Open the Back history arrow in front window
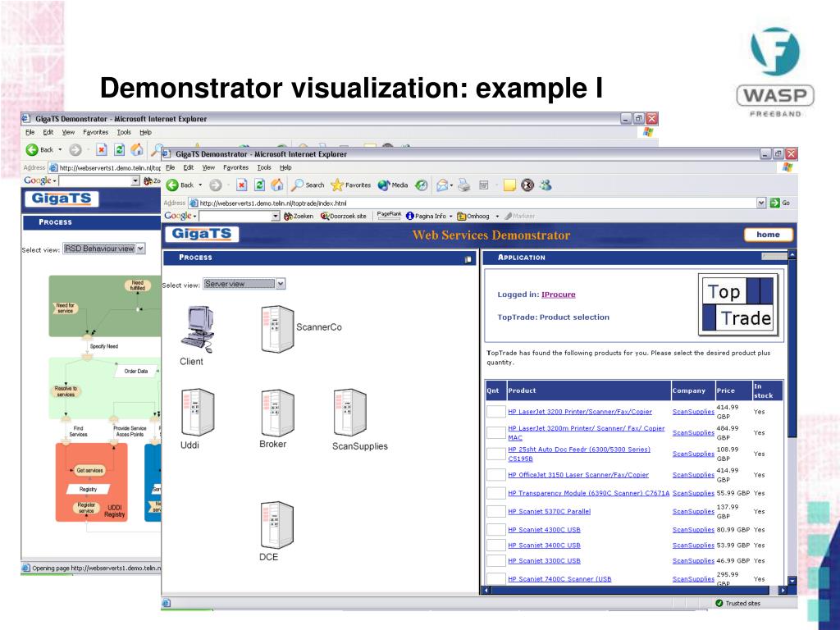 (x=200, y=185)
